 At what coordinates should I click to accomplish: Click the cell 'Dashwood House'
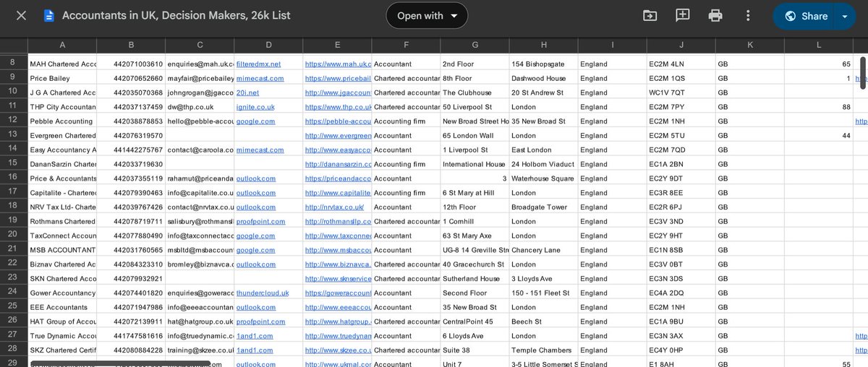[x=543, y=78]
